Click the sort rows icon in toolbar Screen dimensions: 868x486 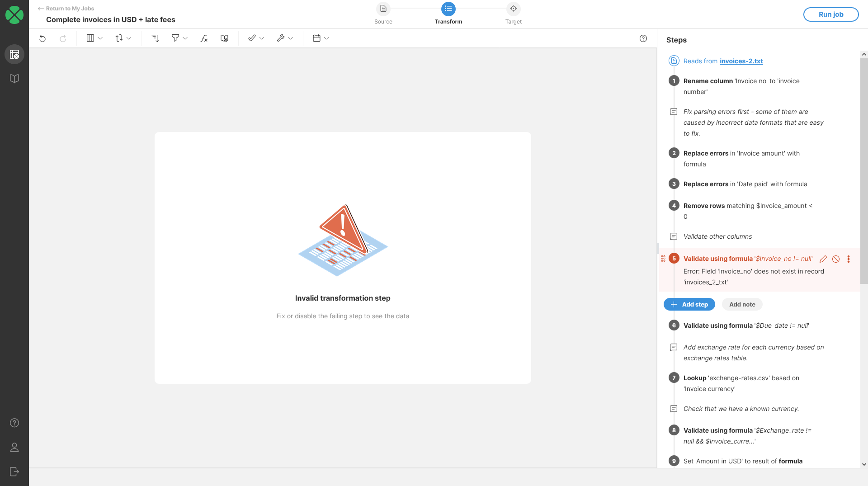click(155, 38)
